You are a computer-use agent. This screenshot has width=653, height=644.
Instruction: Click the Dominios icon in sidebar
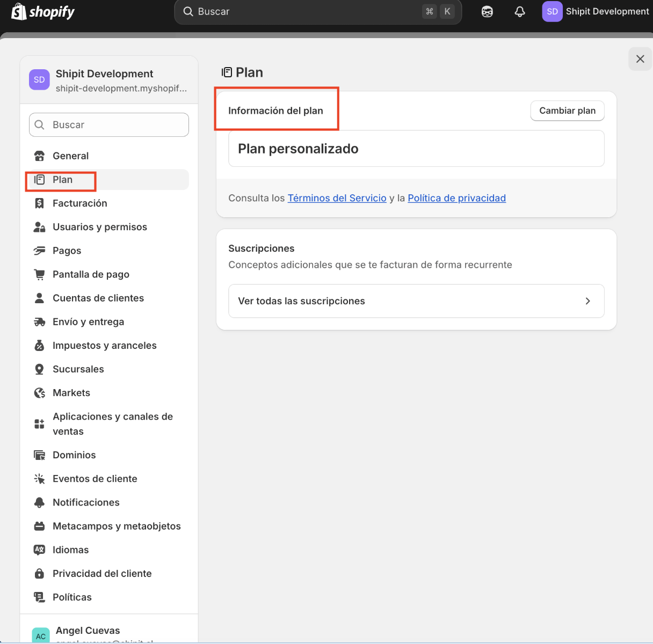tap(39, 455)
